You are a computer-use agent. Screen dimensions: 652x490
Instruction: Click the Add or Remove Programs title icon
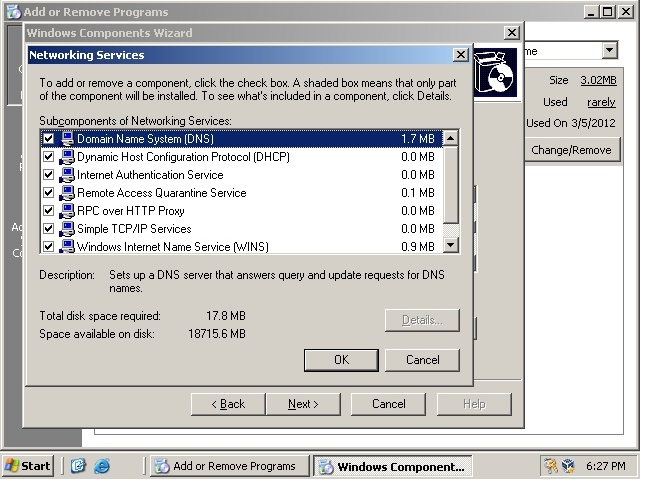pos(14,12)
